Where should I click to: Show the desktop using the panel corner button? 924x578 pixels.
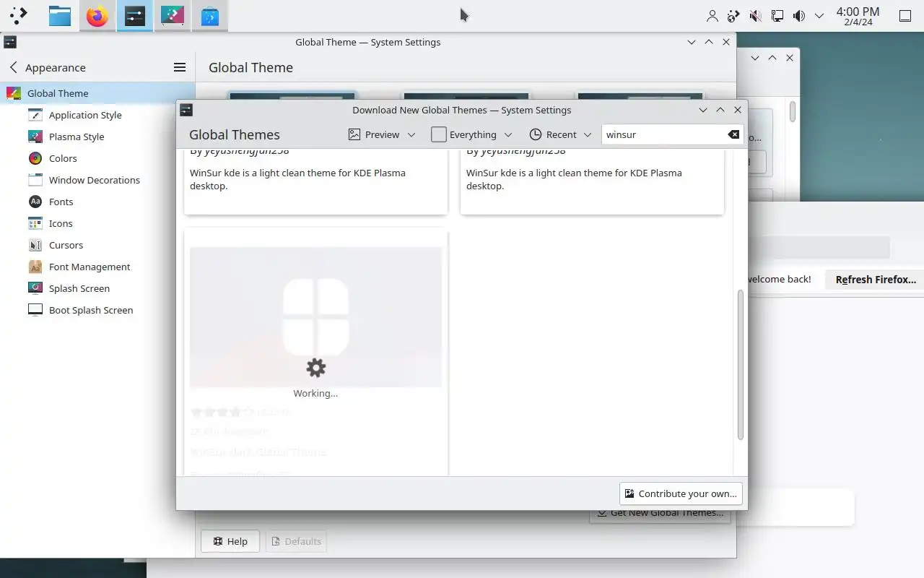click(x=905, y=16)
